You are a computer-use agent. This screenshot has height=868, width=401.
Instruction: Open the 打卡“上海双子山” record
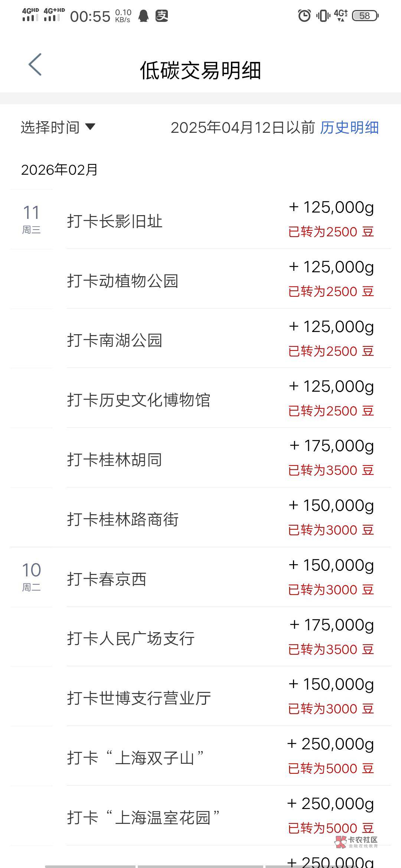pos(136,758)
